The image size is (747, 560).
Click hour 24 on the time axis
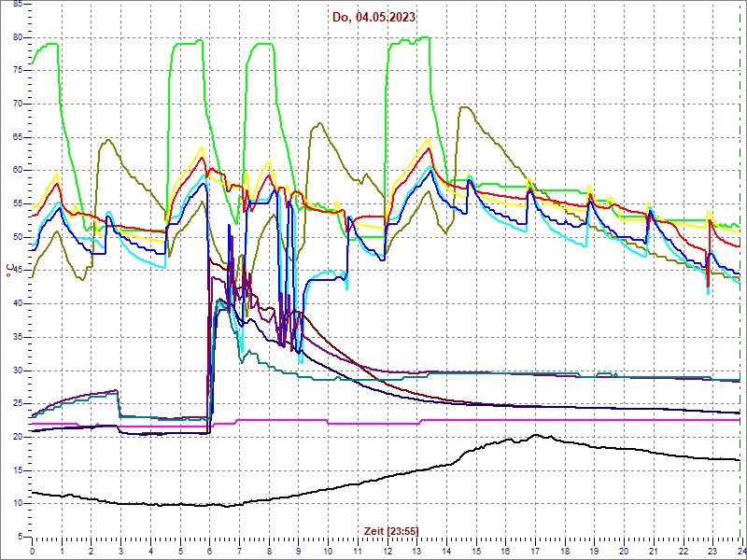tap(740, 551)
